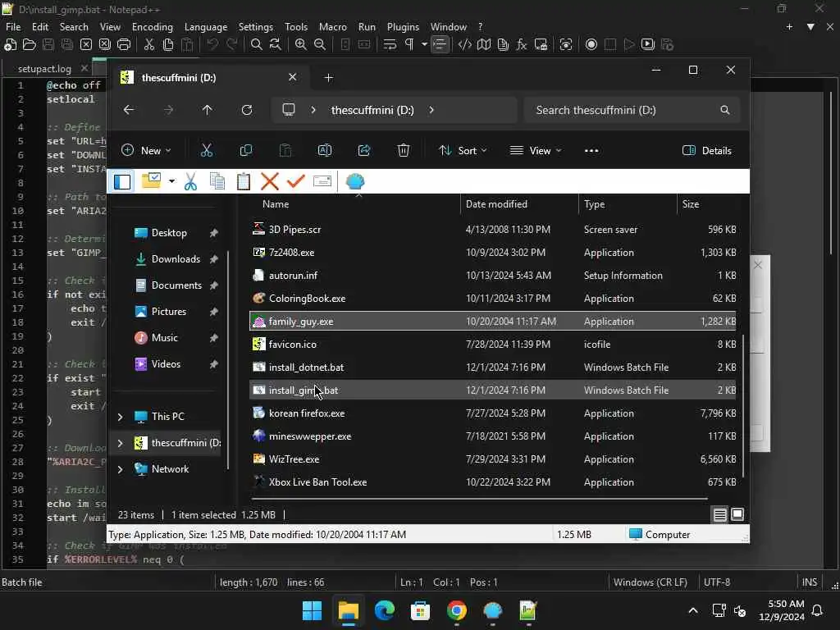Click the Cut icon in Explorer command bar
Viewport: 840px width, 630px height.
[206, 151]
